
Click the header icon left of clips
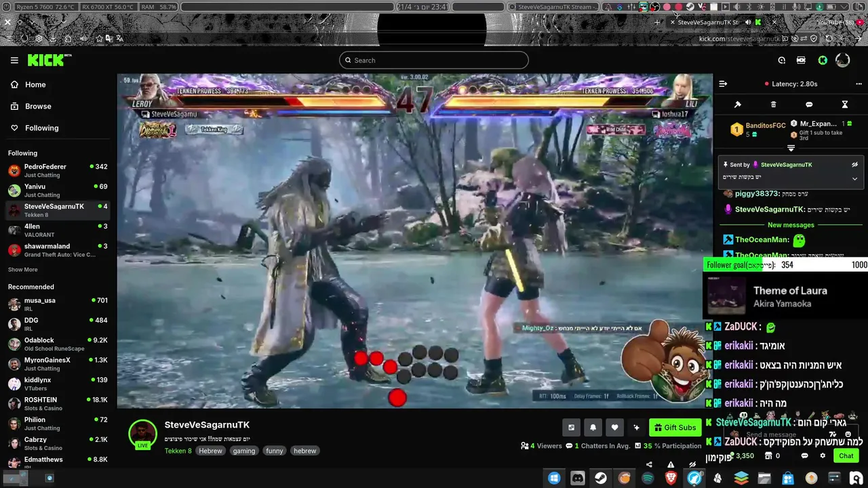[782, 60]
